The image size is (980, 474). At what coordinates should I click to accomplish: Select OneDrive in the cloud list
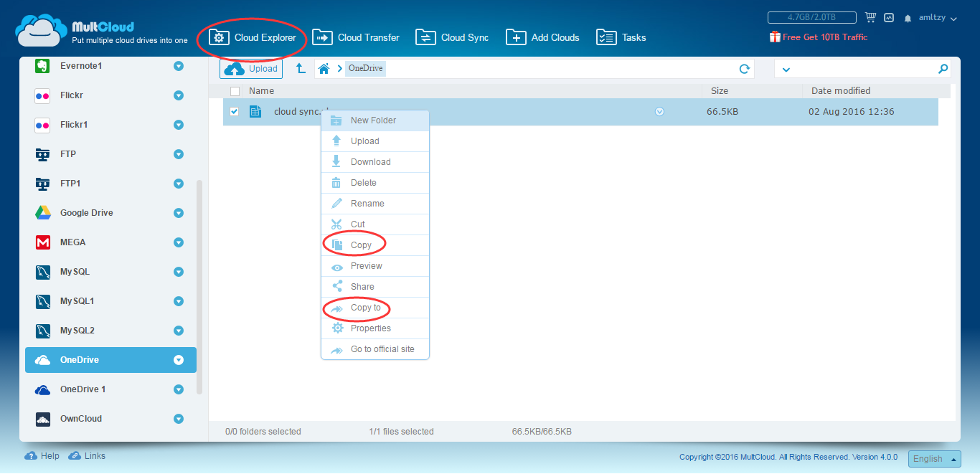(x=110, y=360)
